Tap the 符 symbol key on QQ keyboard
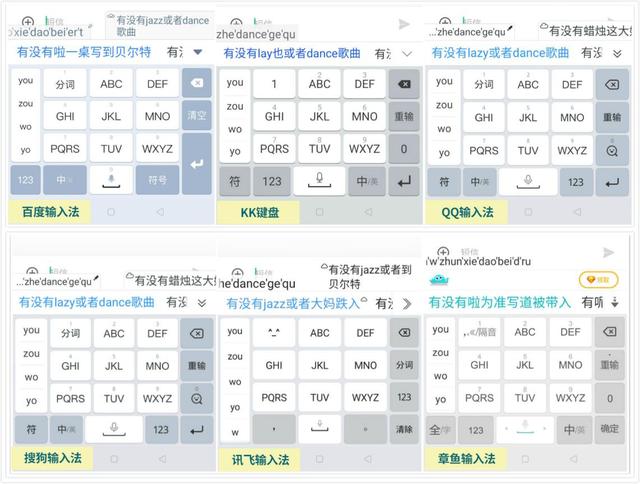Screen dimensions: 640x484 point(444,182)
